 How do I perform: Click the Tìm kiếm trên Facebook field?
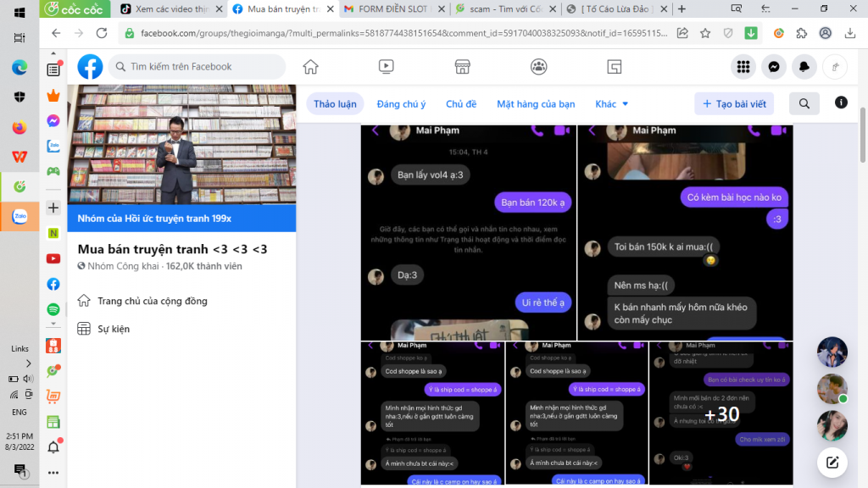[203, 67]
